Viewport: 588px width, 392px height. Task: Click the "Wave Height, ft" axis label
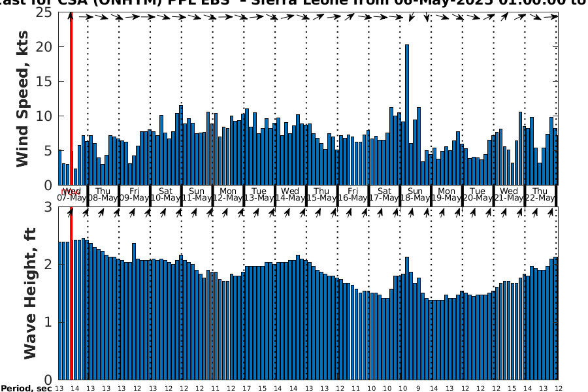coord(30,293)
